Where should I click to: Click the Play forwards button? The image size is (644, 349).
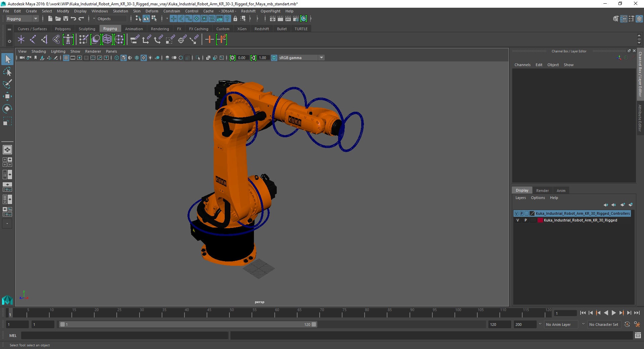point(614,313)
